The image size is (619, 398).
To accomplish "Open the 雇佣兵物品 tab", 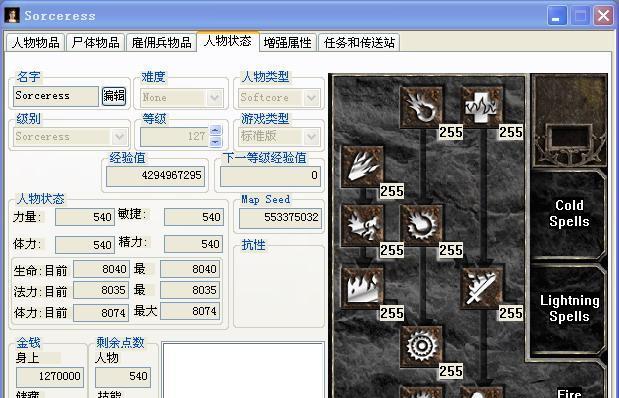I will (161, 43).
